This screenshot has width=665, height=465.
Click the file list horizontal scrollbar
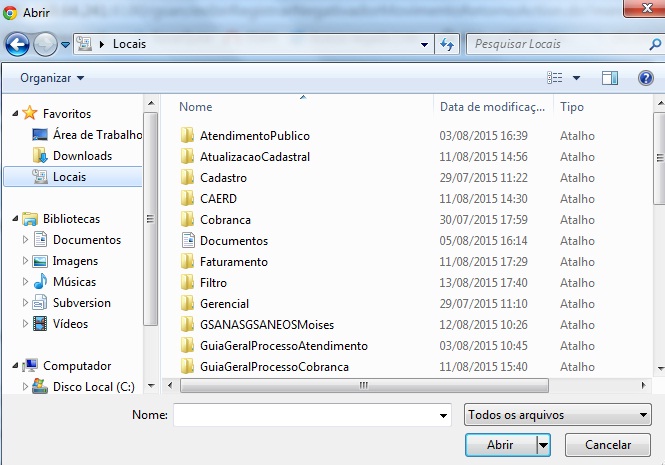point(364,386)
